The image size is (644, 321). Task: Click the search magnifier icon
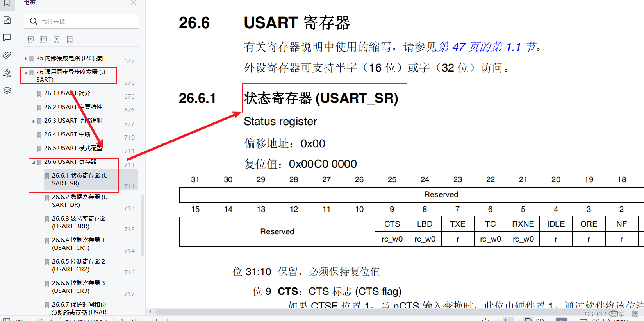(34, 21)
